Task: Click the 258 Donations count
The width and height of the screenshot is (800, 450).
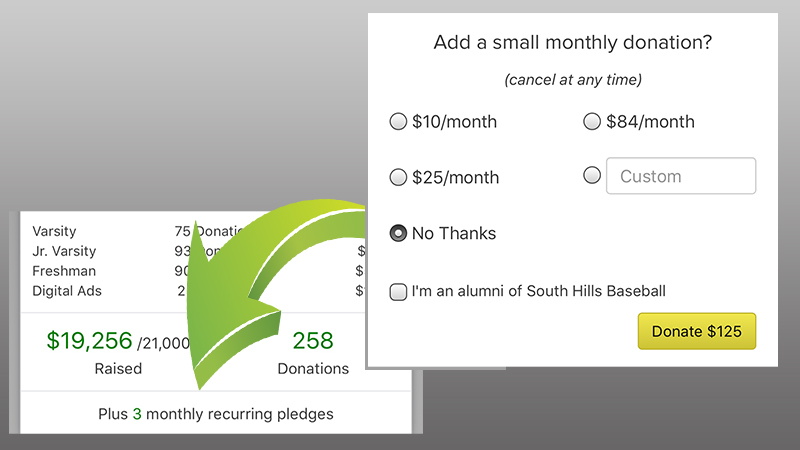Action: pyautogui.click(x=313, y=340)
